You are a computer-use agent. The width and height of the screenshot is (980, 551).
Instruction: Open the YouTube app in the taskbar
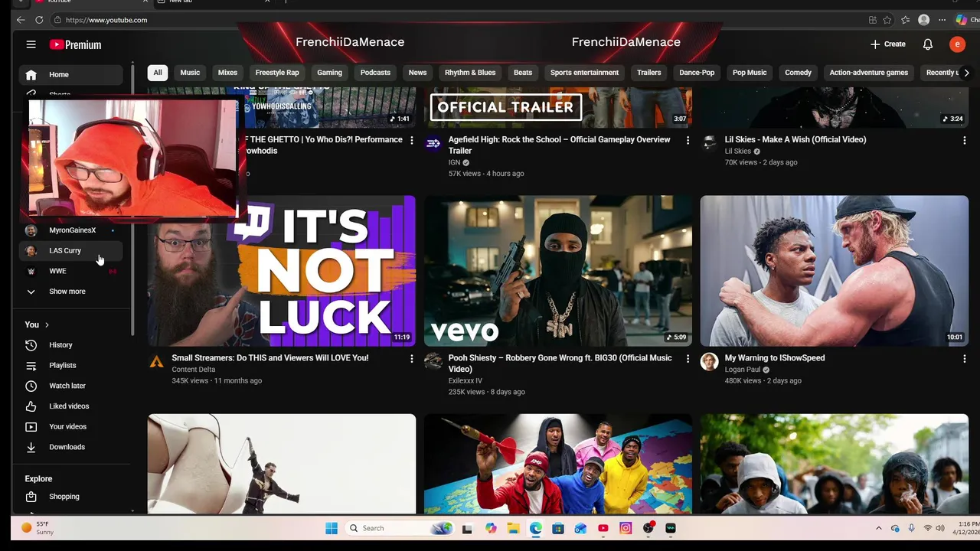(x=603, y=528)
